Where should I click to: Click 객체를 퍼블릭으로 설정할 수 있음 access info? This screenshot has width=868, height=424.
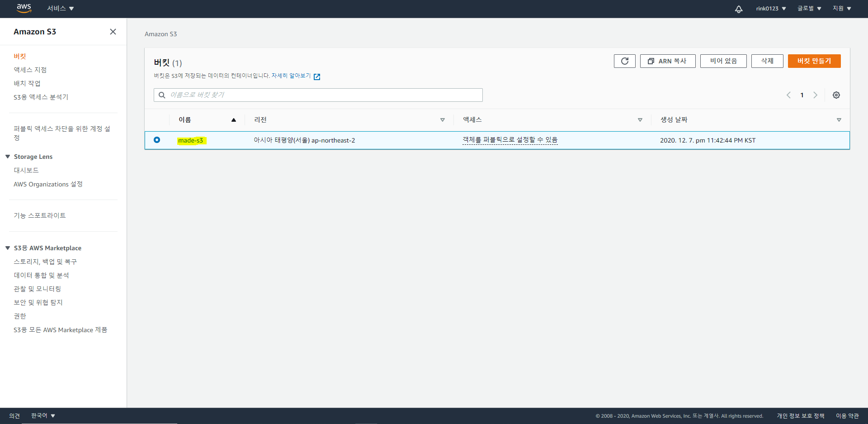[510, 140]
